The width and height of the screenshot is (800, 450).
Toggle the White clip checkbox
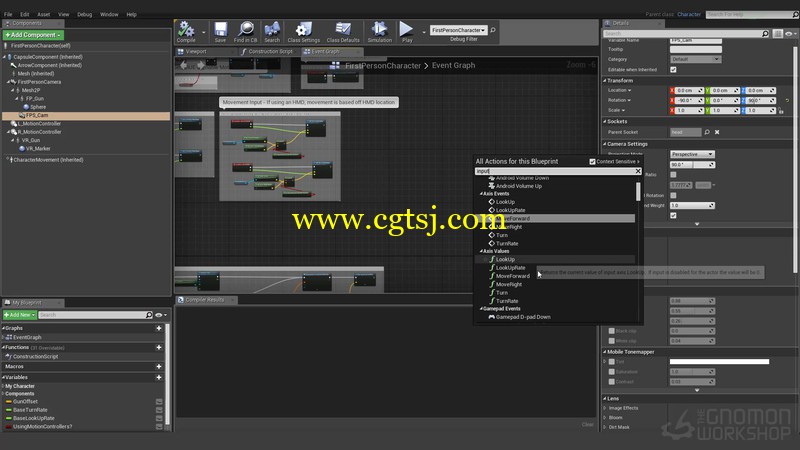pyautogui.click(x=611, y=341)
